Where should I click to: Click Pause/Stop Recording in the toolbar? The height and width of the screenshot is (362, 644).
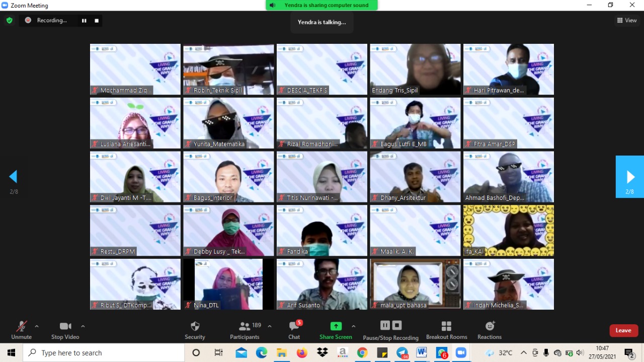[x=391, y=330]
